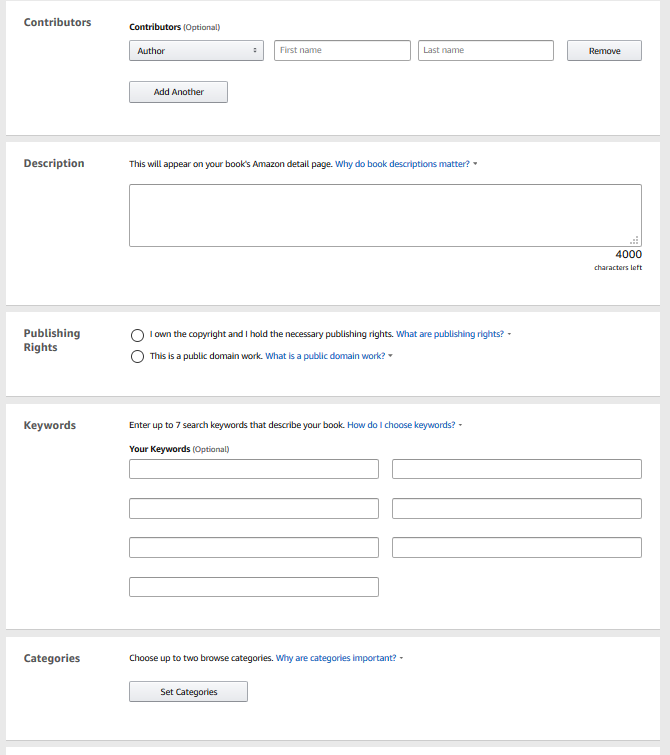Expand 'How do I choose keywords?' help
Image resolution: width=670 pixels, height=755 pixels.
click(x=401, y=425)
